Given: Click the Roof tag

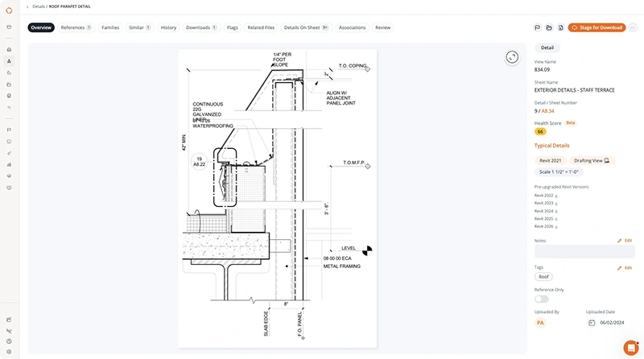Looking at the screenshot, I should click(x=543, y=277).
